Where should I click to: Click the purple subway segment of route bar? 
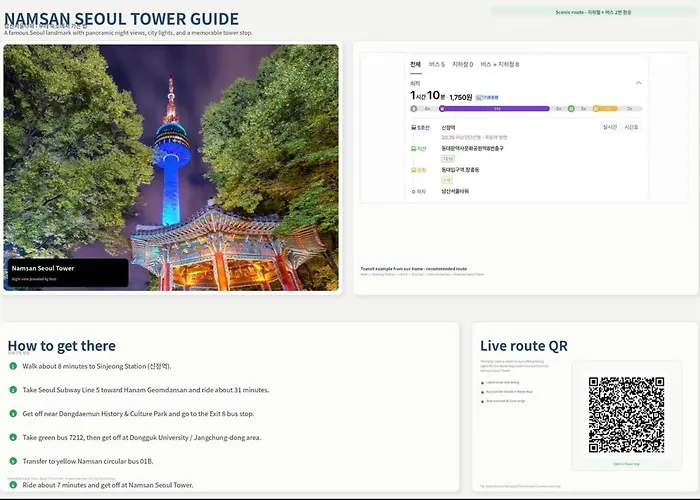tap(495, 108)
